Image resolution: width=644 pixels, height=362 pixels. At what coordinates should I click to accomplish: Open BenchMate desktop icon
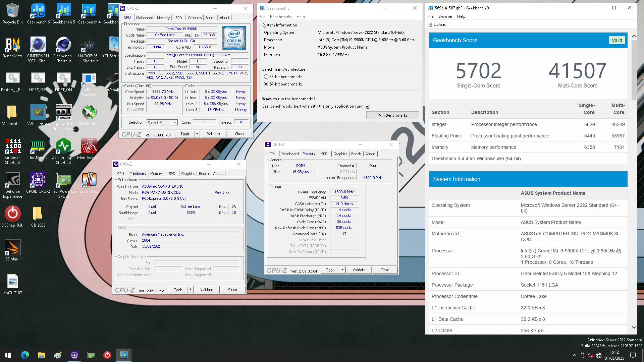[x=13, y=48]
